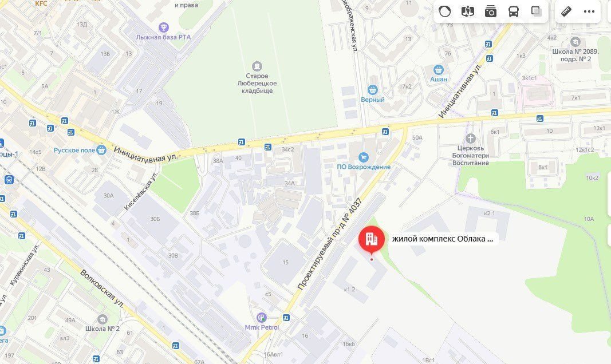Open ПО Возрождение shopping marker
611x364 pixels.
click(364, 157)
